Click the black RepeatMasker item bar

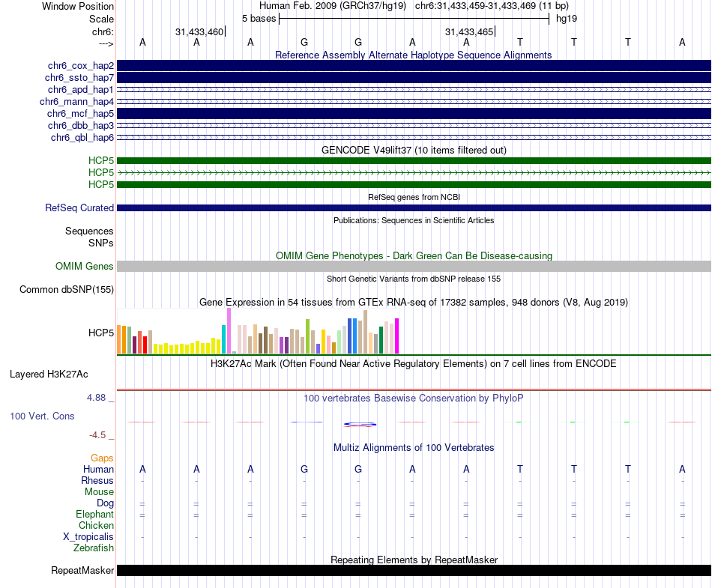(414, 570)
